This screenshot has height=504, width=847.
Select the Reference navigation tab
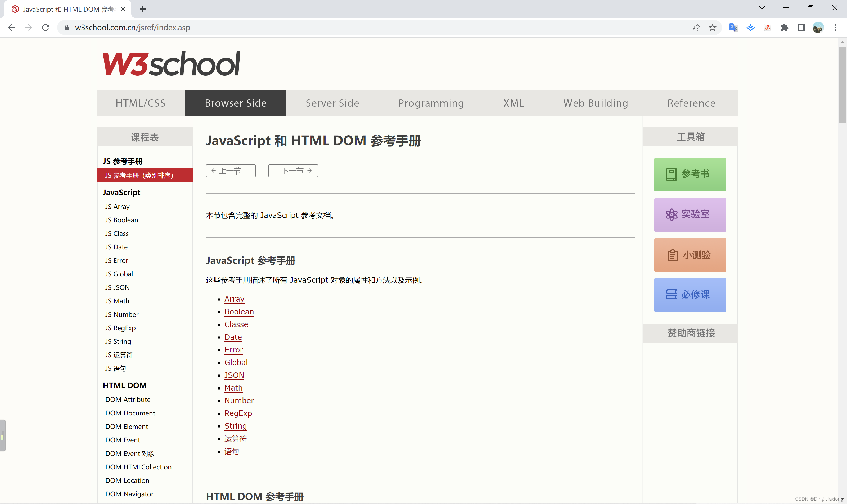coord(691,103)
